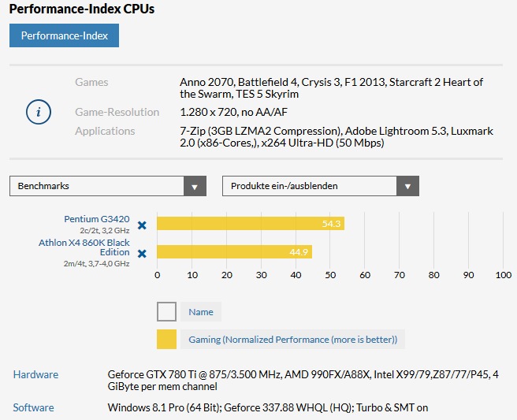Click the 44.9 yellow bar for Athlon X4

click(234, 252)
